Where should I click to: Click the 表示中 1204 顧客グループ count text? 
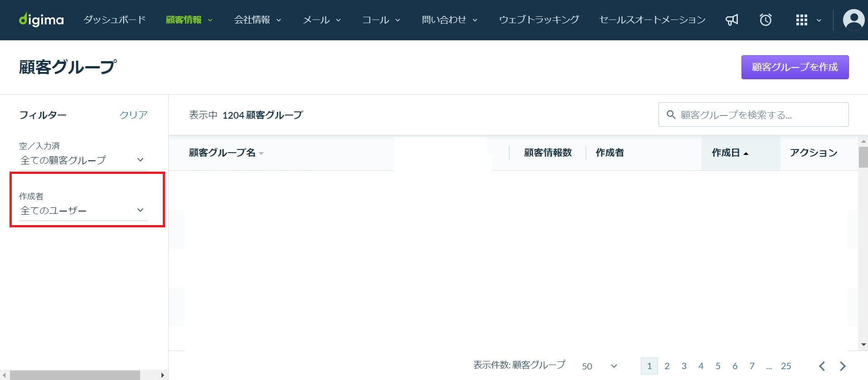[246, 115]
